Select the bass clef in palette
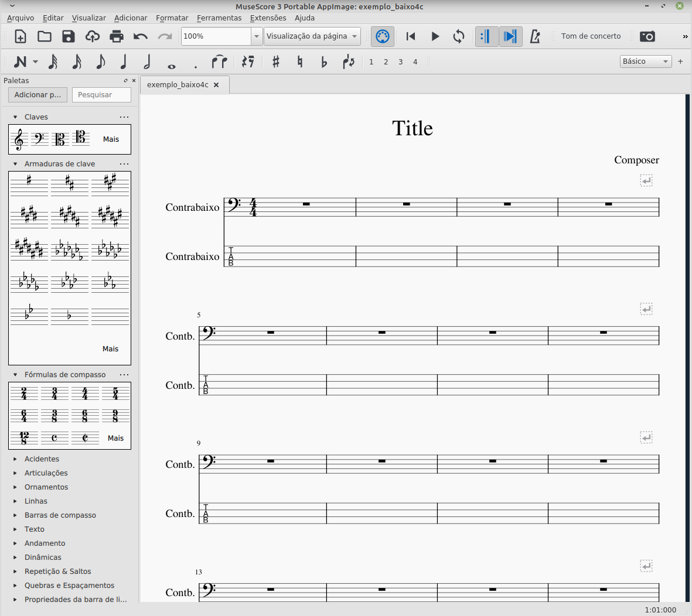692x616 pixels. pyautogui.click(x=39, y=139)
